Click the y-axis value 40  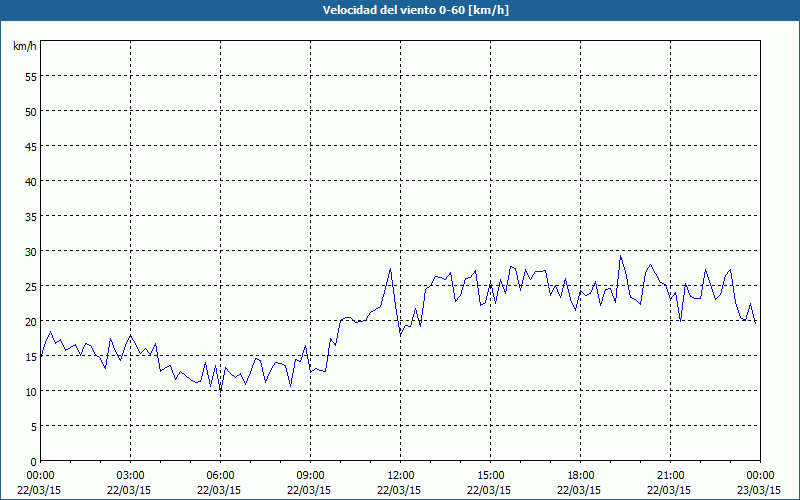coord(31,182)
